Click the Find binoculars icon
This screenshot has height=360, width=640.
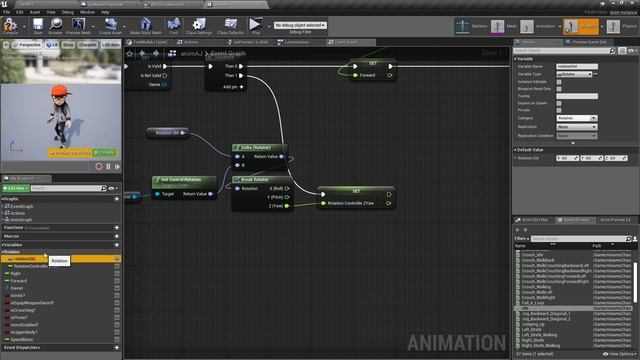click(x=174, y=25)
